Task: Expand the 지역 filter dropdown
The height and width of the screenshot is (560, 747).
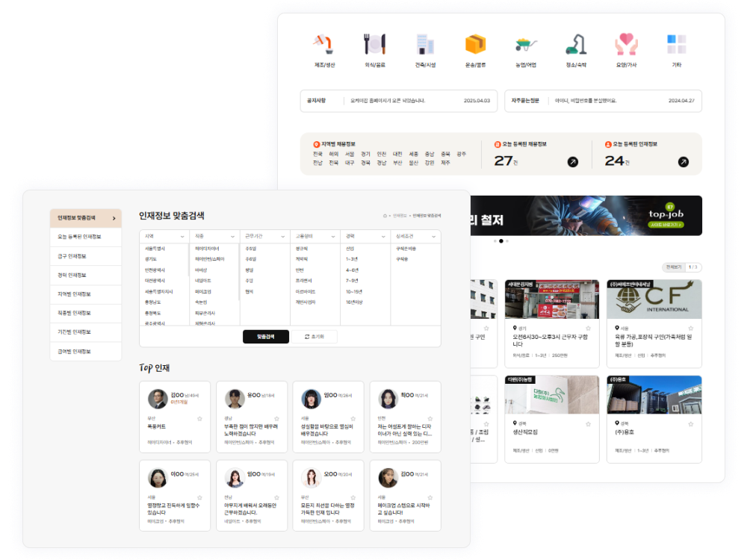Action: point(164,236)
